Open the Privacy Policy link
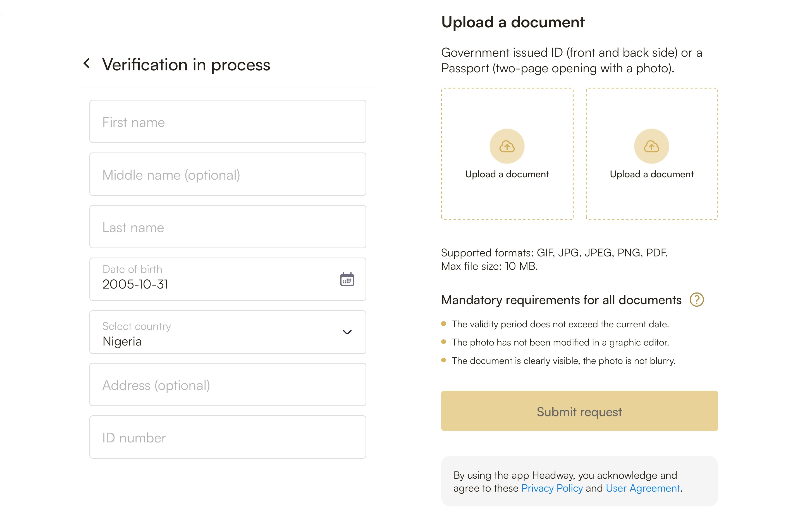812x524 pixels. click(552, 488)
